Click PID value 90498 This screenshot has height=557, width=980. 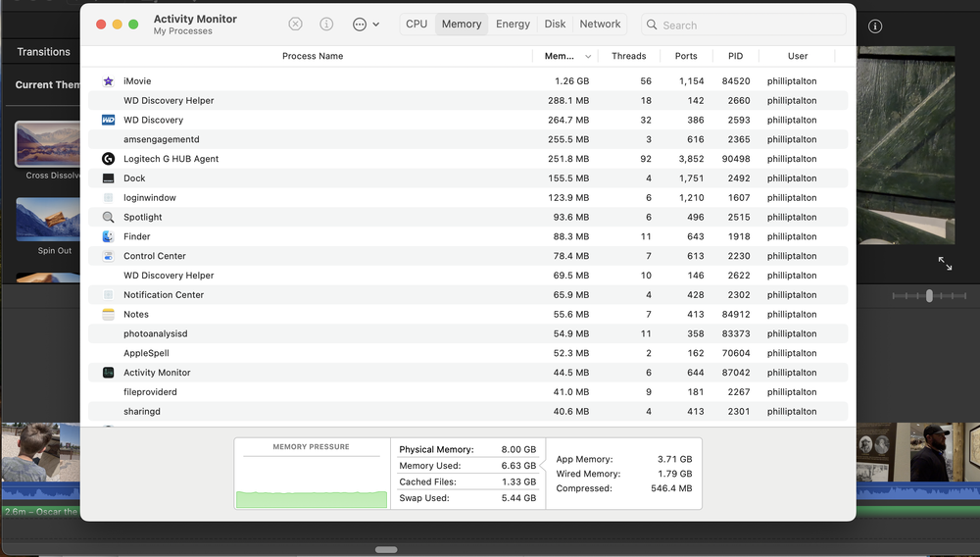coord(736,159)
